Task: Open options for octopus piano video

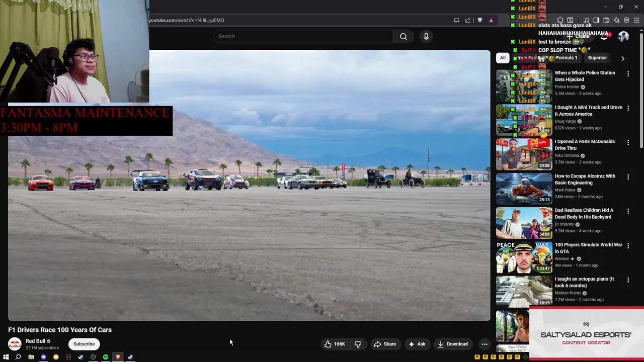Action: click(x=628, y=280)
